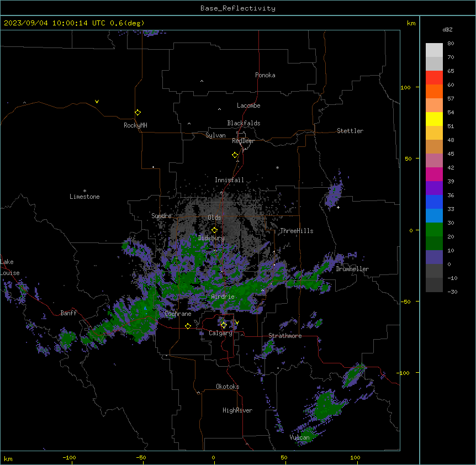This screenshot has height=465, width=476.
Task: Click the red 65 dBZ color swatch
Action: pyautogui.click(x=434, y=77)
